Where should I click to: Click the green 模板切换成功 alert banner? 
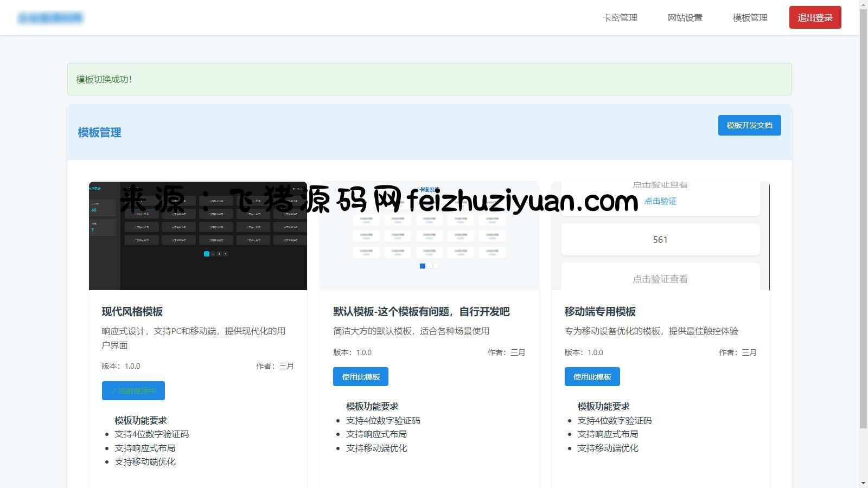pyautogui.click(x=429, y=79)
